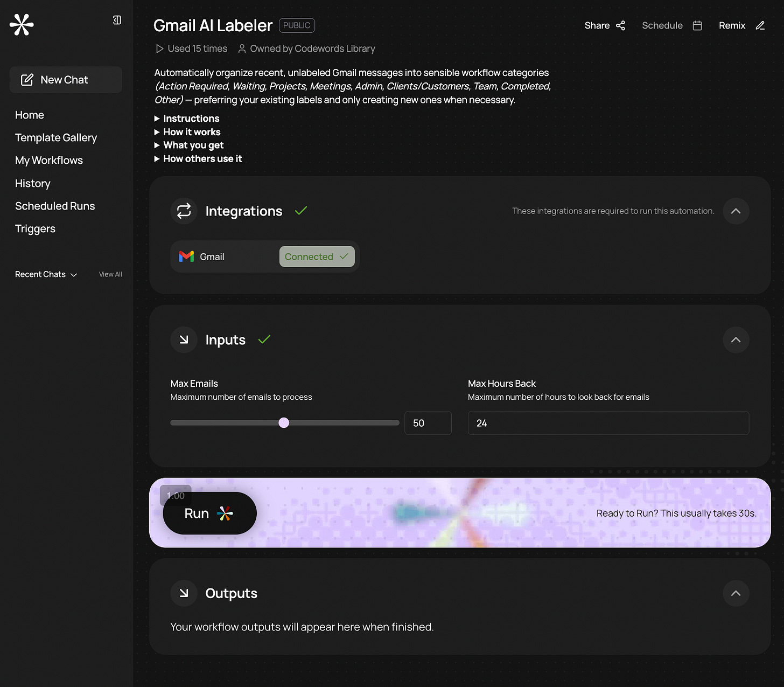Screen dimensions: 784x687
Task: Click the Share button
Action: pyautogui.click(x=605, y=25)
